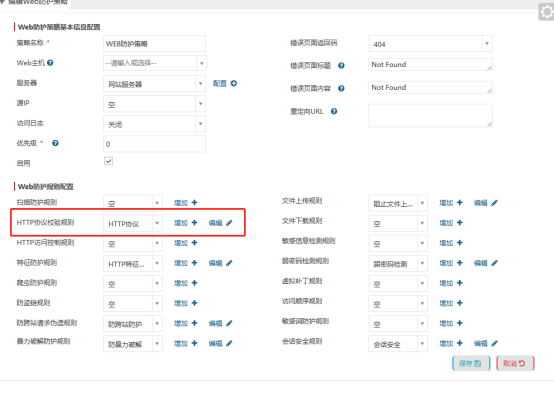Screen dimensions: 554x396
Task: Click pencil icon for 暴力破解防护规则
Action: coord(229,343)
